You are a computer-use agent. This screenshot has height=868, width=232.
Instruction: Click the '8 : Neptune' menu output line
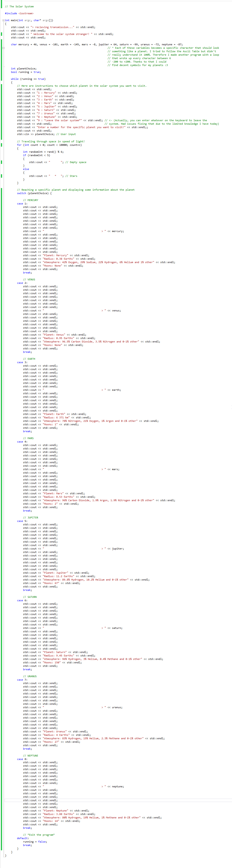[x=47, y=117]
